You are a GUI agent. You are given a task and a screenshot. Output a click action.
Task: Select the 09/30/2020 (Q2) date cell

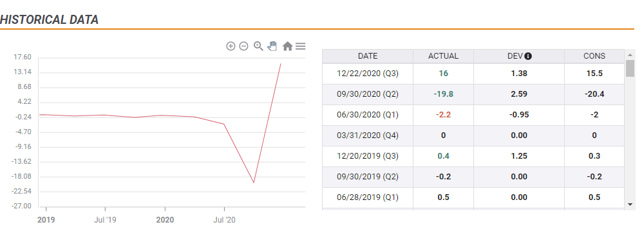coord(368,94)
